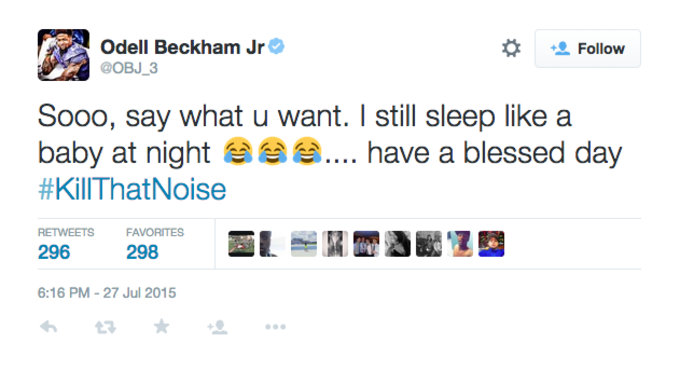Click the last avatar with red background
Image resolution: width=680 pixels, height=370 pixels.
(x=491, y=244)
